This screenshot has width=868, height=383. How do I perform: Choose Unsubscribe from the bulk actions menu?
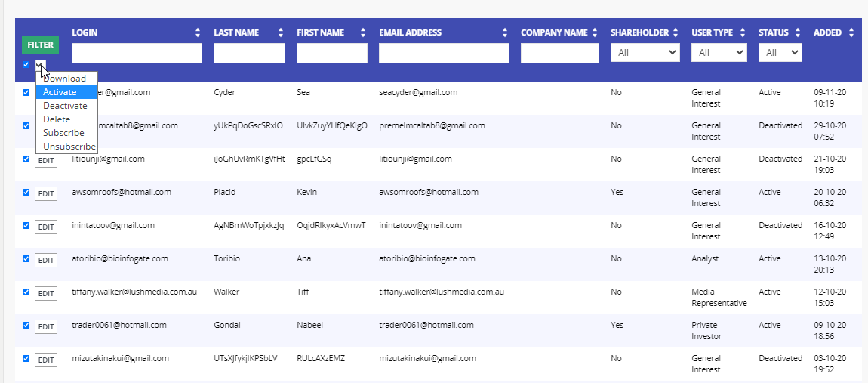pyautogui.click(x=66, y=147)
